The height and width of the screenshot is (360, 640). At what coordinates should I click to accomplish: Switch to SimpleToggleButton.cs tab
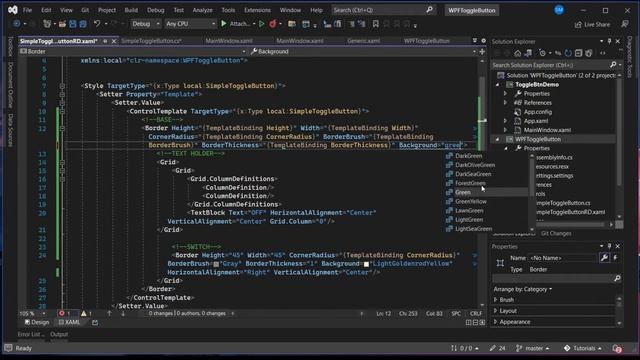point(151,41)
